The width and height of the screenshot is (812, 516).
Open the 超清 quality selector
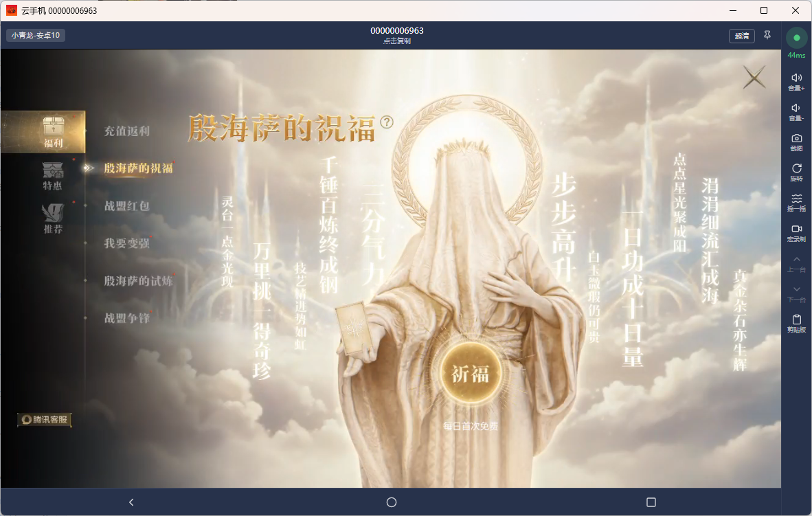point(741,36)
